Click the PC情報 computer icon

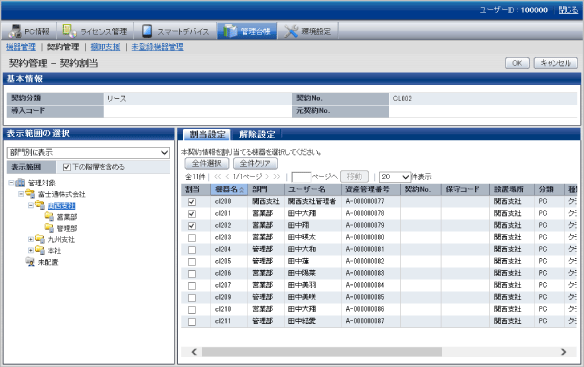(15, 31)
